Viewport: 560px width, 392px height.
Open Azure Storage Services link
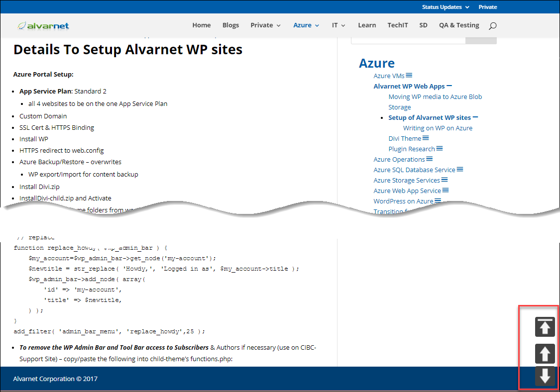pyautogui.click(x=406, y=180)
